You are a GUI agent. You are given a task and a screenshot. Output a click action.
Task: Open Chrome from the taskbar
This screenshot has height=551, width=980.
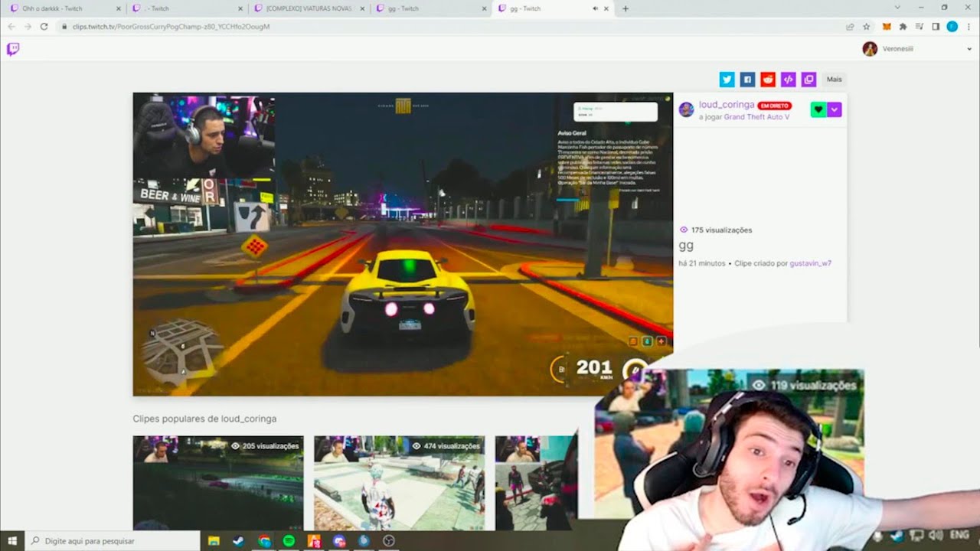coord(264,541)
